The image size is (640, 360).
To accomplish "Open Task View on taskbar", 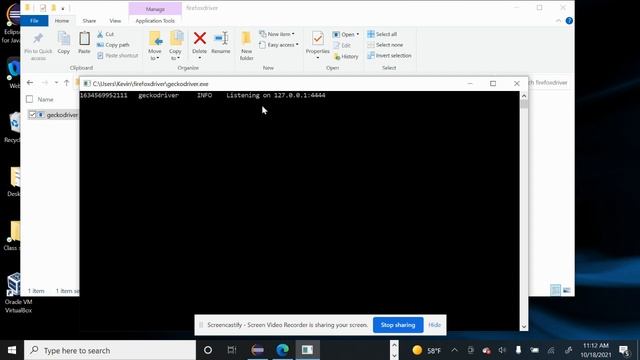I will click(x=232, y=350).
